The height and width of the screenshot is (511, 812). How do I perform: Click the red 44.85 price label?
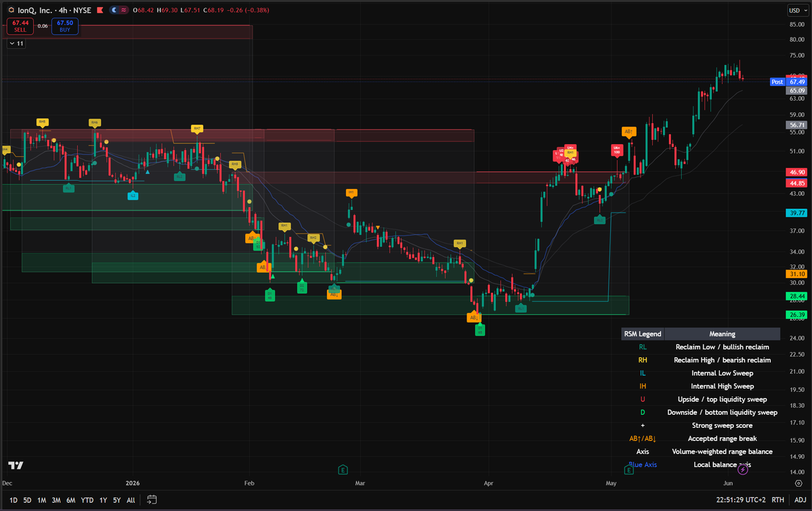[x=797, y=183]
